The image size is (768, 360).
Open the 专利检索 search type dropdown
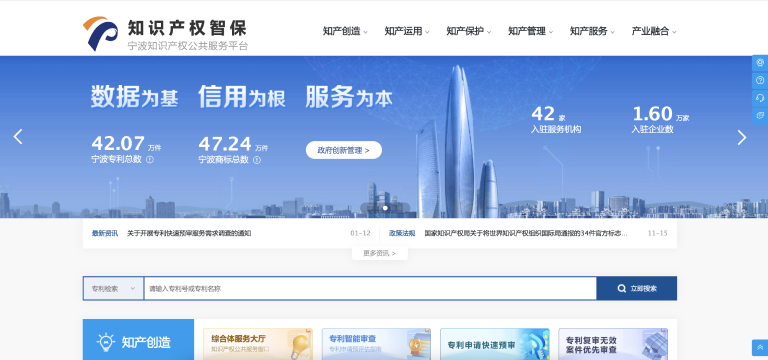tap(113, 288)
